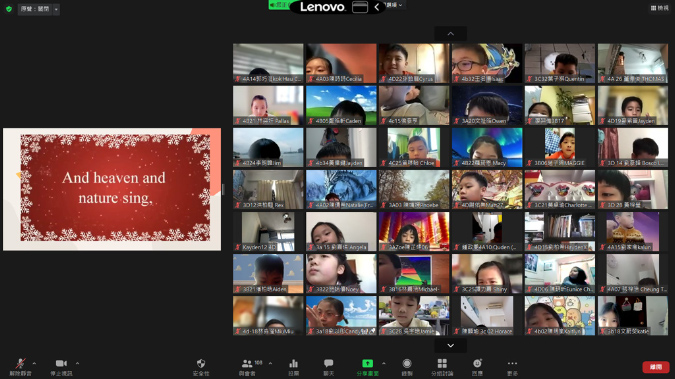Click the green Share Screen icon
Image resolution: width=675 pixels, height=379 pixels.
(367, 363)
